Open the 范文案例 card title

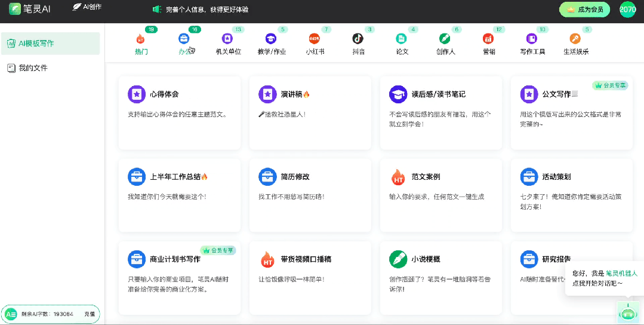coord(426,177)
